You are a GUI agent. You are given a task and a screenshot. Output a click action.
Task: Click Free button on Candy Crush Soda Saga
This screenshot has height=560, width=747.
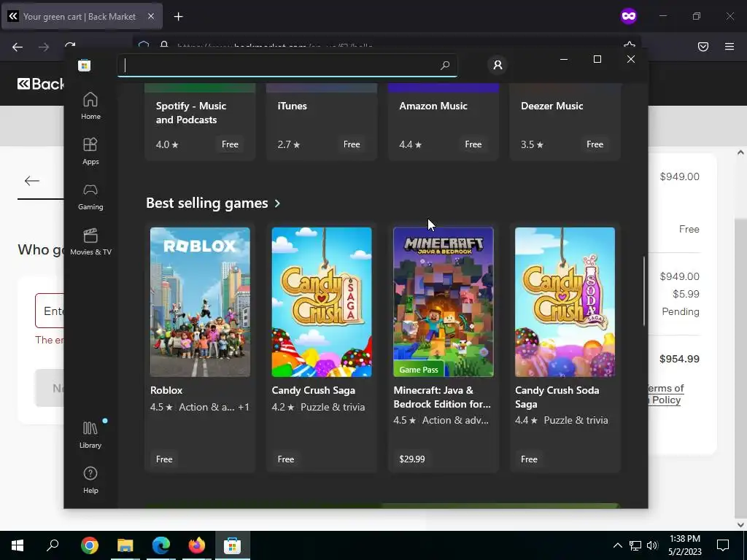tap(530, 459)
